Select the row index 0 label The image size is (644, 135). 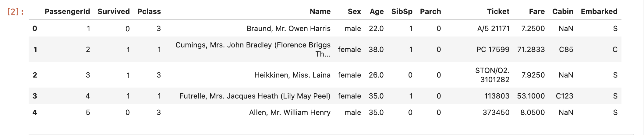(x=35, y=29)
